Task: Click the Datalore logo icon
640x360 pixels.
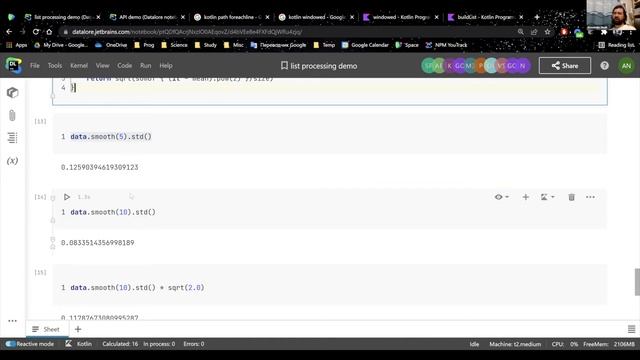Action: point(13,65)
